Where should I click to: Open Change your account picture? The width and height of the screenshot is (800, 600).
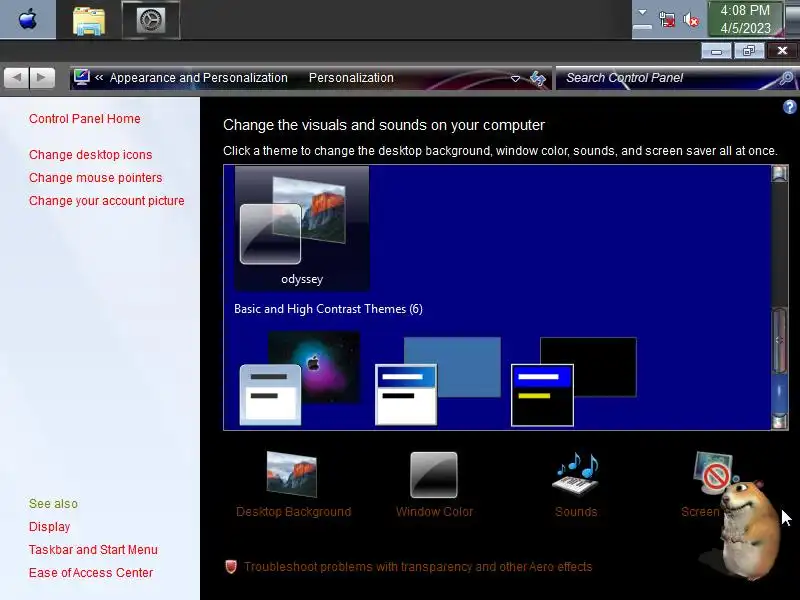(x=107, y=201)
